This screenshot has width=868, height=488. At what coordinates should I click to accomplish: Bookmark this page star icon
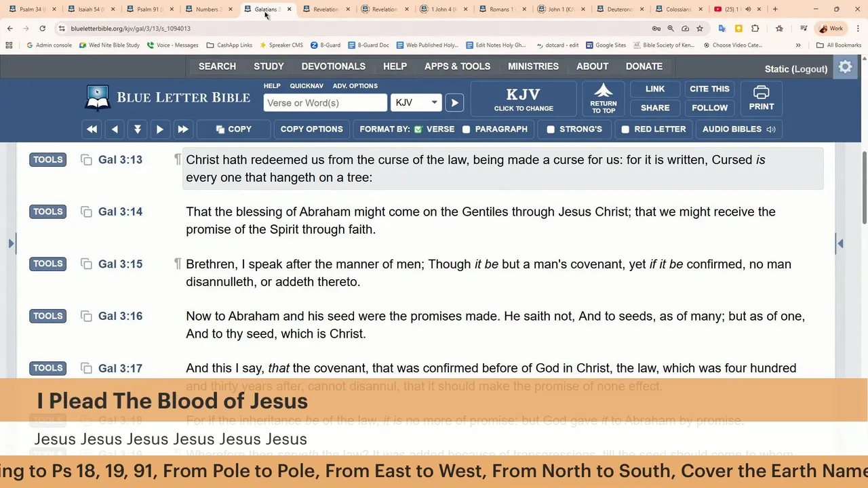tap(700, 28)
